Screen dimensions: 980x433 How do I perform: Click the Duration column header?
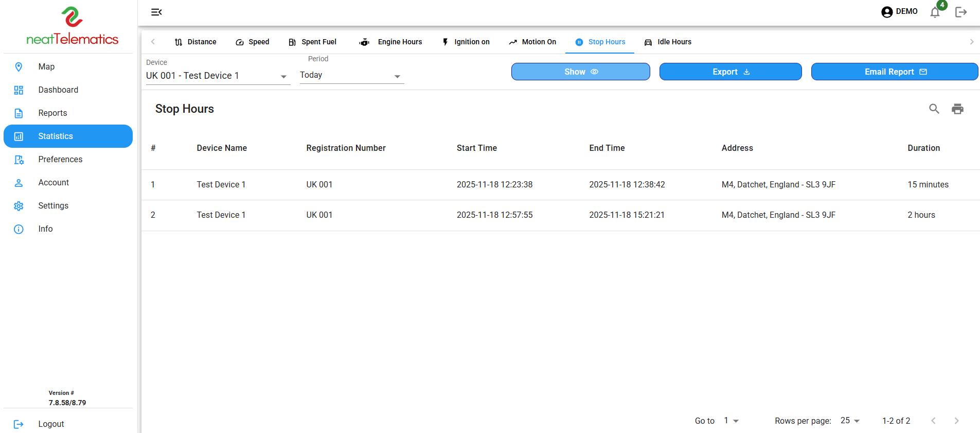point(923,148)
